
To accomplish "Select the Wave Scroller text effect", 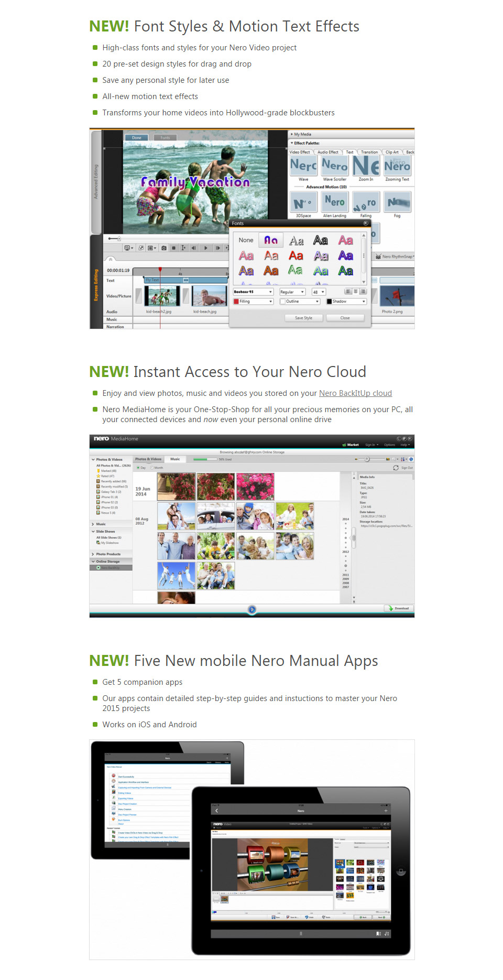I will (335, 166).
